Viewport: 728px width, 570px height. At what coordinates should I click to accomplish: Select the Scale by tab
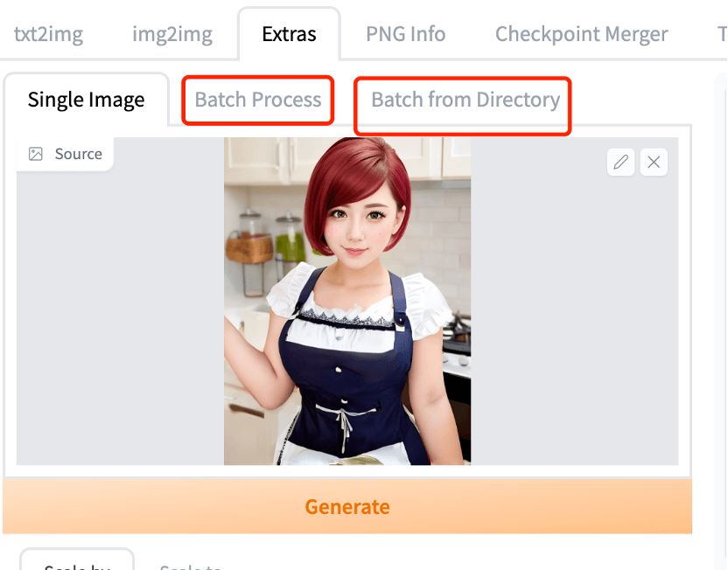click(x=77, y=564)
